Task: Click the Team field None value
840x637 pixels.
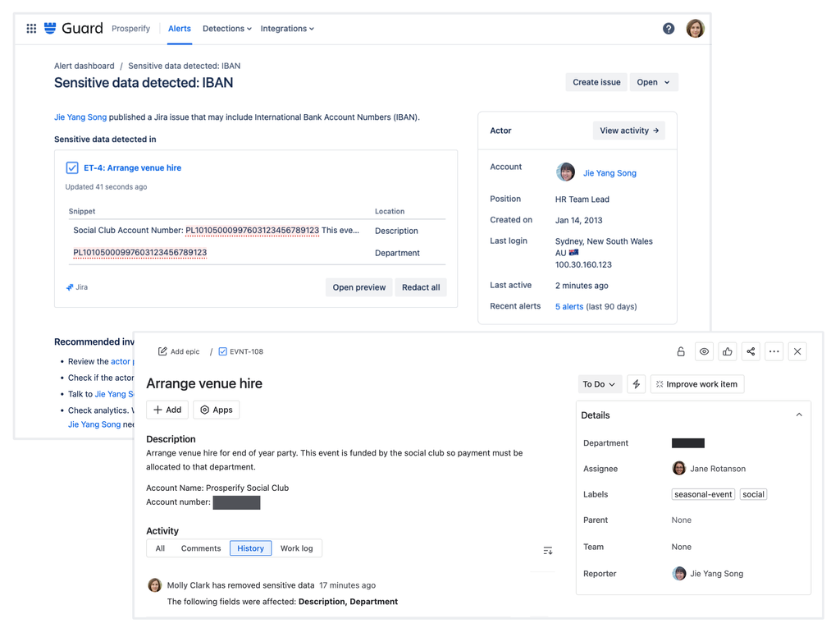Action: (x=682, y=547)
